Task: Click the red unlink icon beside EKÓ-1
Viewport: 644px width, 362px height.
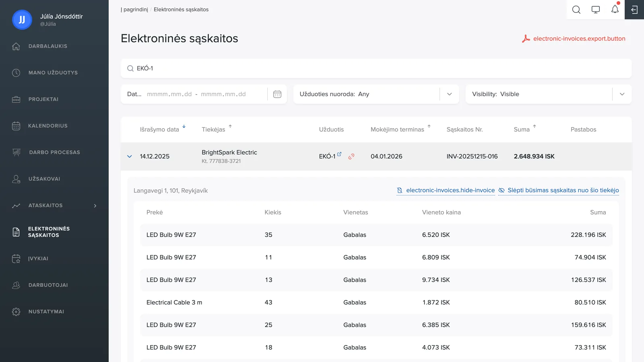Action: [x=351, y=156]
